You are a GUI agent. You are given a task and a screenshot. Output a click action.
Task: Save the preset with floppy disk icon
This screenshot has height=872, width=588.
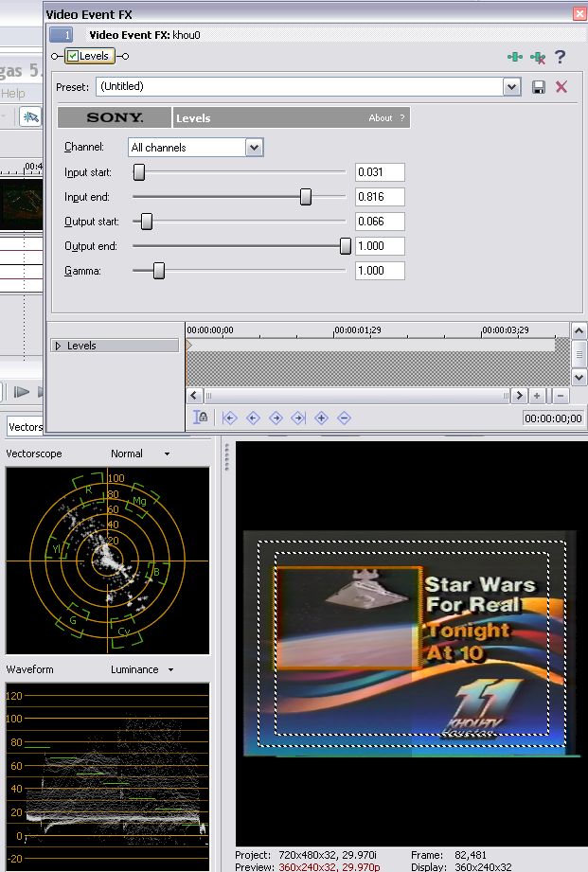539,87
